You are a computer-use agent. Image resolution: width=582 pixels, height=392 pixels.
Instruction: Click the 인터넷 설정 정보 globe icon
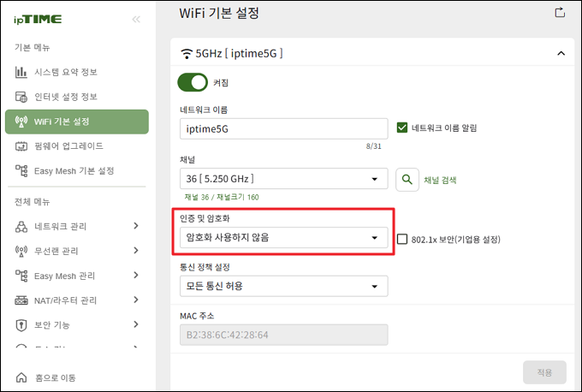tap(21, 97)
